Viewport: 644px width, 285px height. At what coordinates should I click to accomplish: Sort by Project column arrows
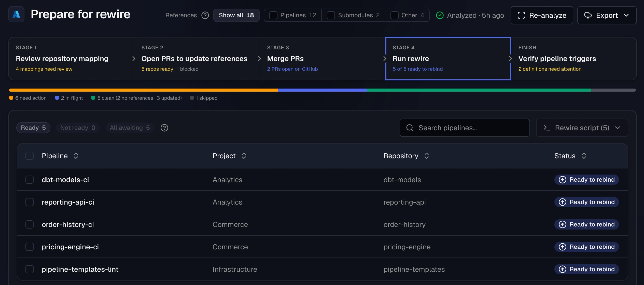pos(244,156)
